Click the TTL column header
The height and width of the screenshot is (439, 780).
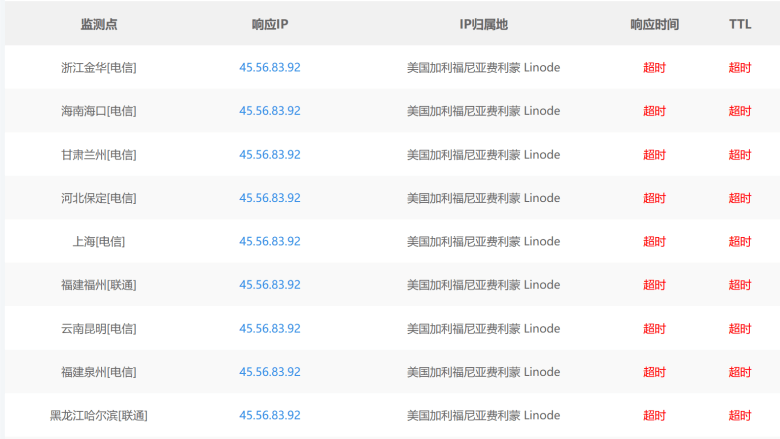point(740,24)
